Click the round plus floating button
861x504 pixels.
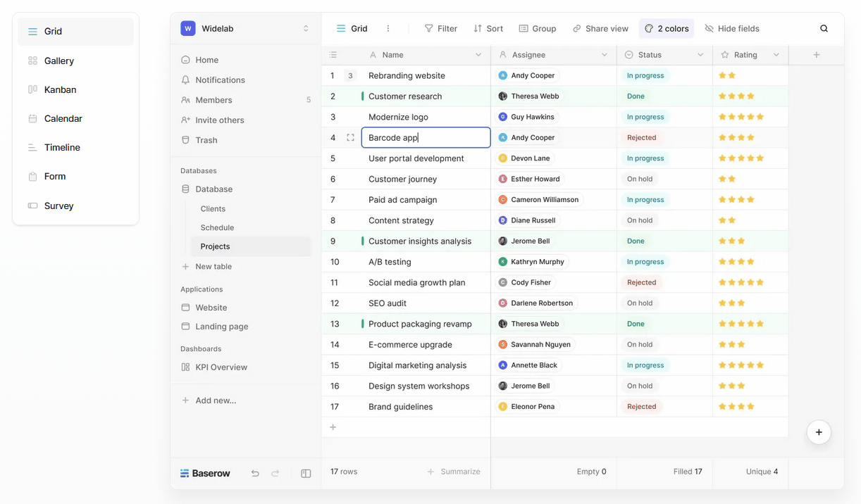click(x=819, y=432)
